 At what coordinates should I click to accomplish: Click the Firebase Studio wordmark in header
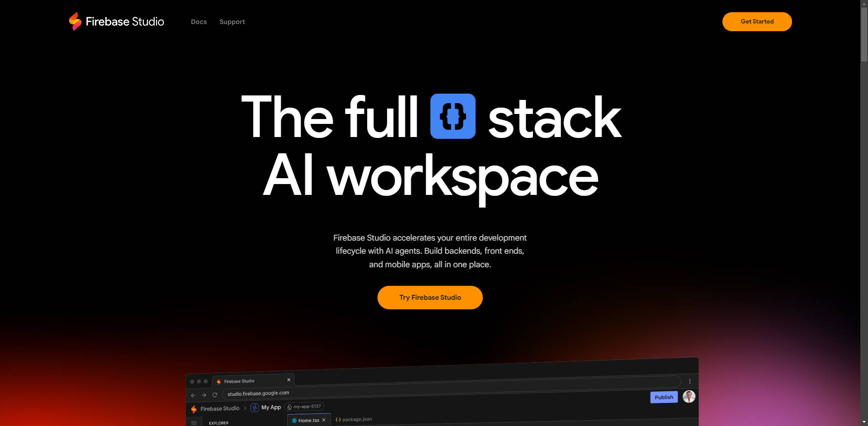[125, 22]
